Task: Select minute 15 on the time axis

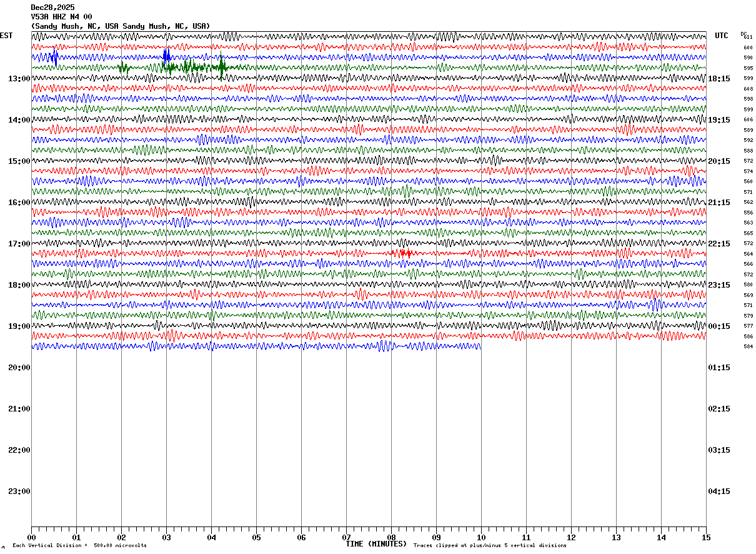Action: (x=705, y=537)
